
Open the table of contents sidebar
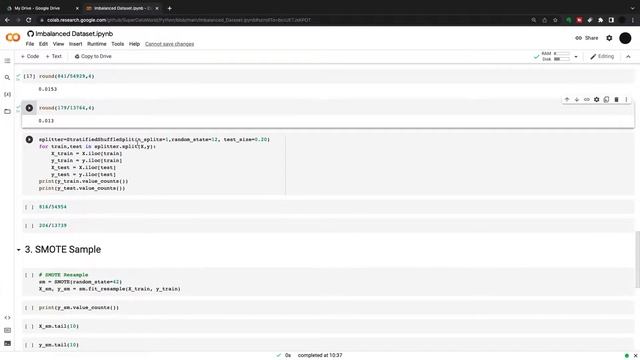coord(7,61)
